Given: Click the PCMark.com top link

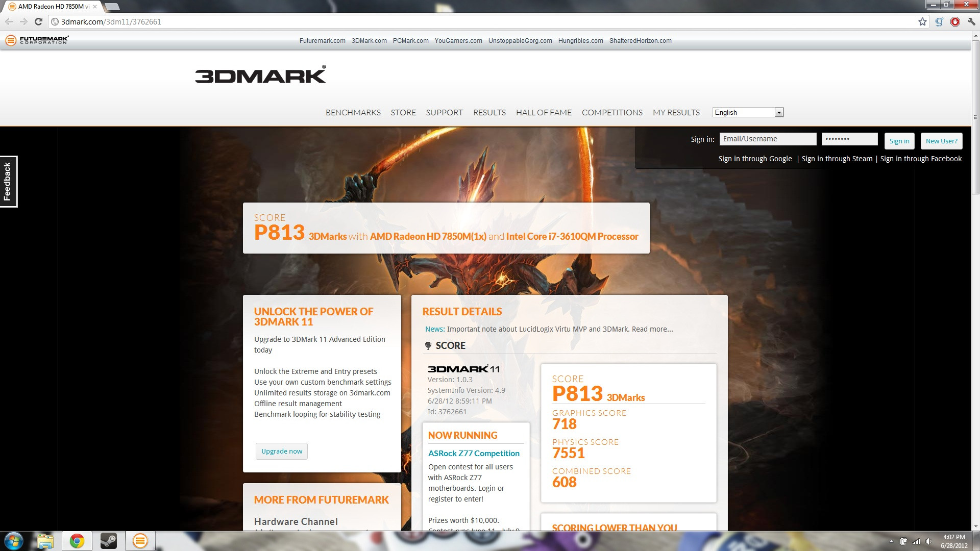Looking at the screenshot, I should 410,41.
